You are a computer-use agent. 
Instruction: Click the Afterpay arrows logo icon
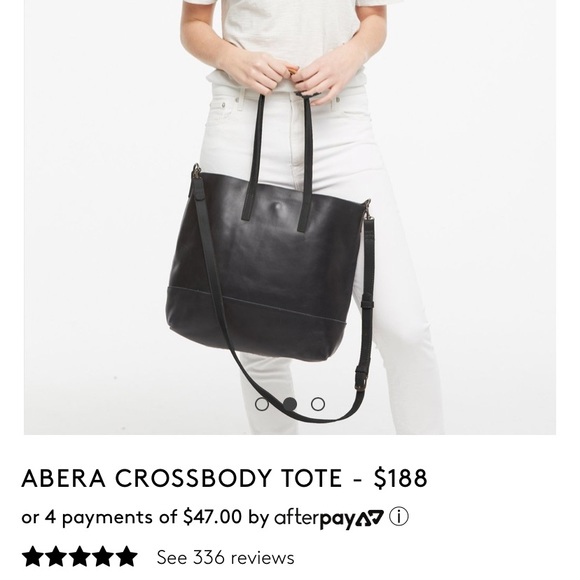370,517
